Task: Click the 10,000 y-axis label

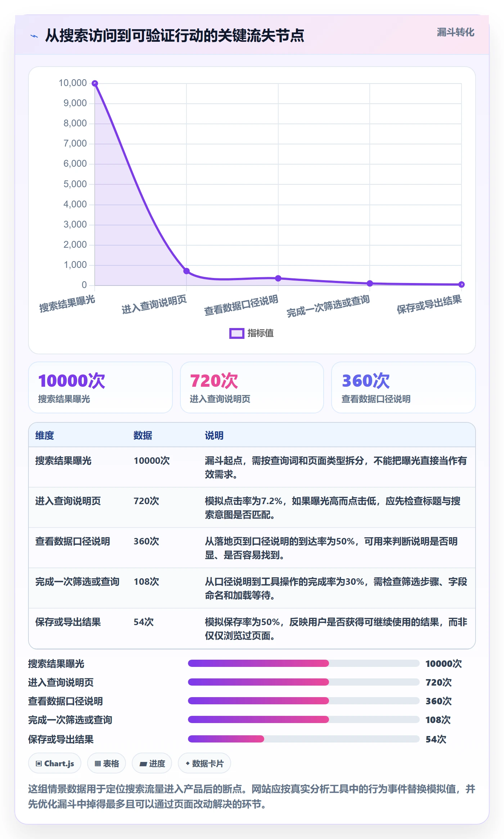Action: pos(73,83)
